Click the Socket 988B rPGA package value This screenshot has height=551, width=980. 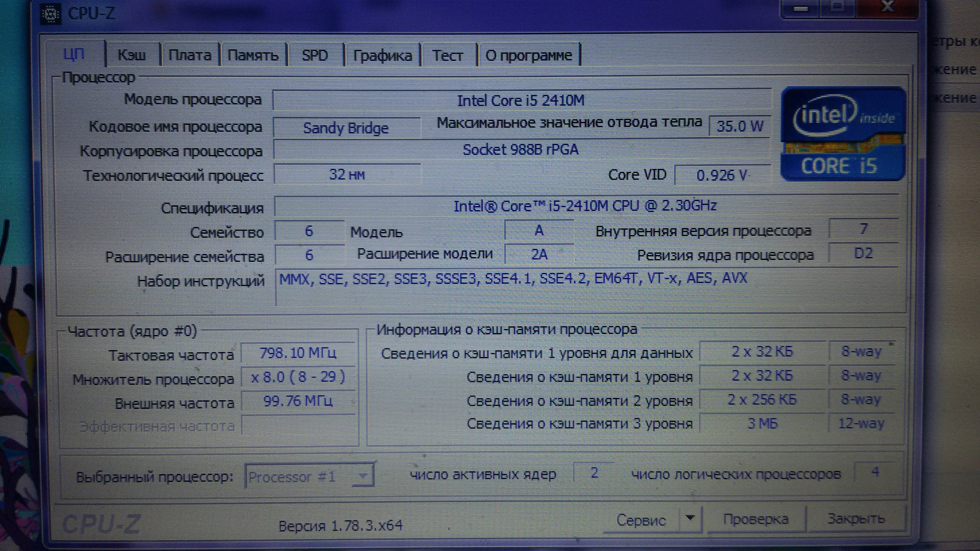point(521,149)
